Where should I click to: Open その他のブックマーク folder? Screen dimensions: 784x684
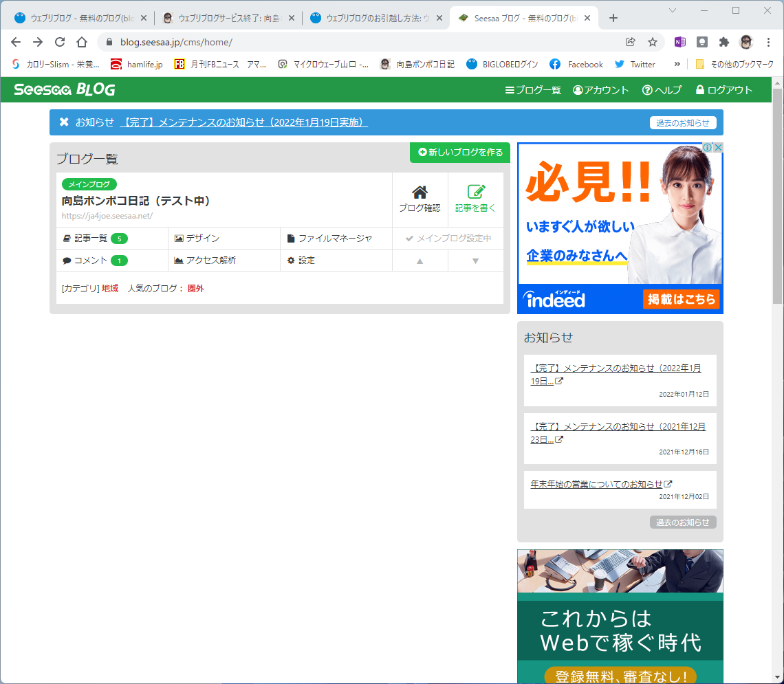pyautogui.click(x=734, y=65)
